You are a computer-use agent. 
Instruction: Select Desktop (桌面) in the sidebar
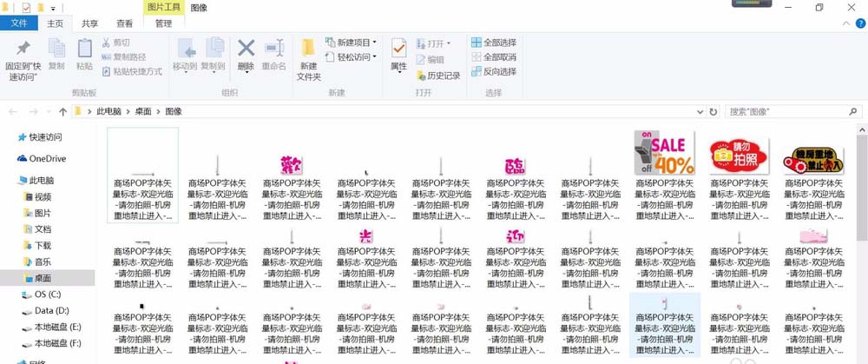tap(48, 278)
